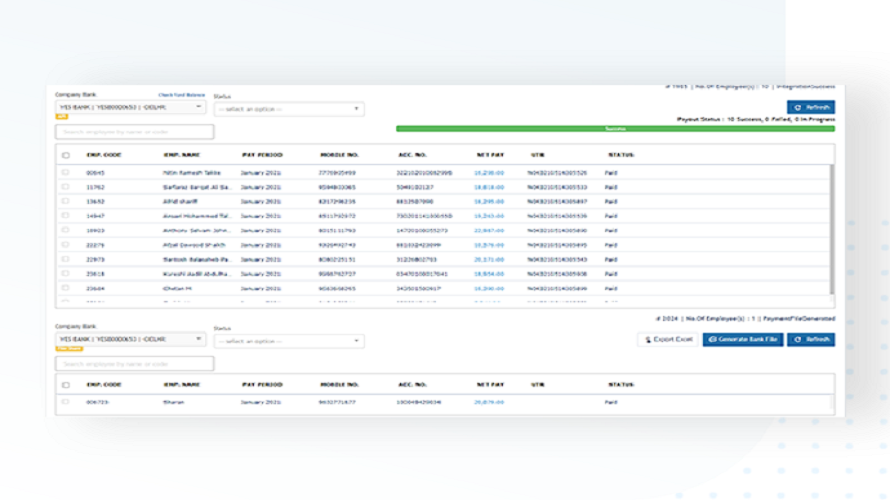Toggle select-all checkbox in the ten-employee table header
Image resolution: width=890 pixels, height=500 pixels.
[x=66, y=156]
